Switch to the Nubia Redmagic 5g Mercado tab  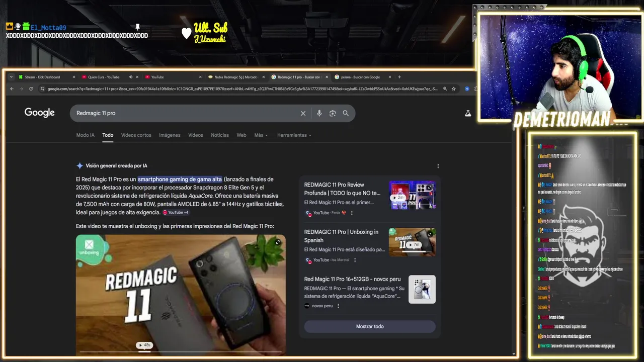click(235, 77)
